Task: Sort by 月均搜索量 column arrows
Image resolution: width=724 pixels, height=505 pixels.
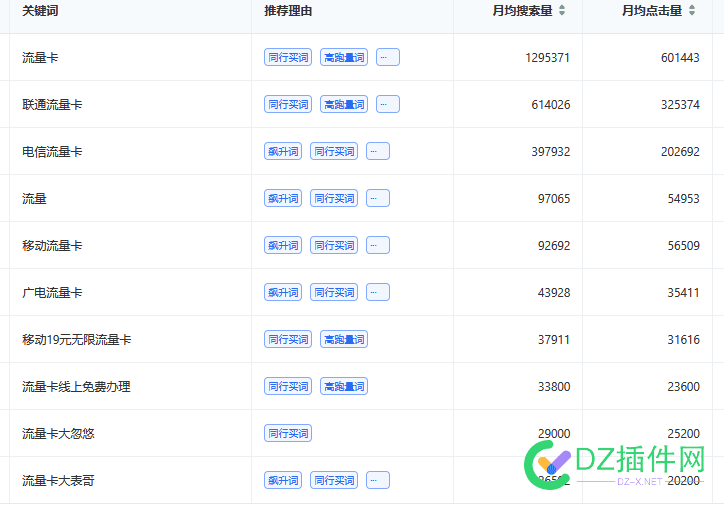Action: click(x=562, y=10)
